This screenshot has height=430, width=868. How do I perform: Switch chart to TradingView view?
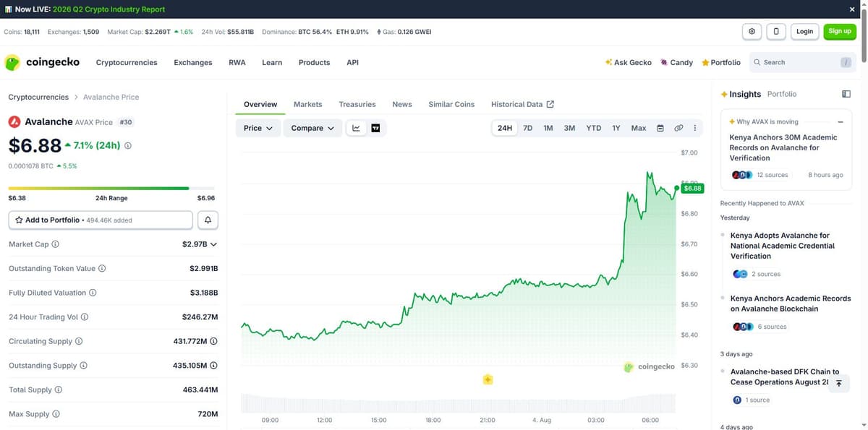[x=375, y=128]
